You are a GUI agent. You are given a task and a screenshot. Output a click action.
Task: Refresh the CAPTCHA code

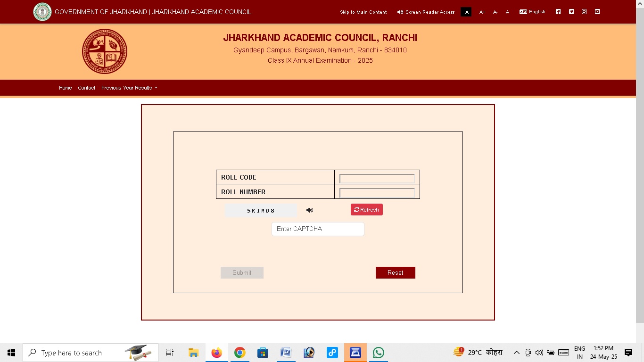point(367,210)
